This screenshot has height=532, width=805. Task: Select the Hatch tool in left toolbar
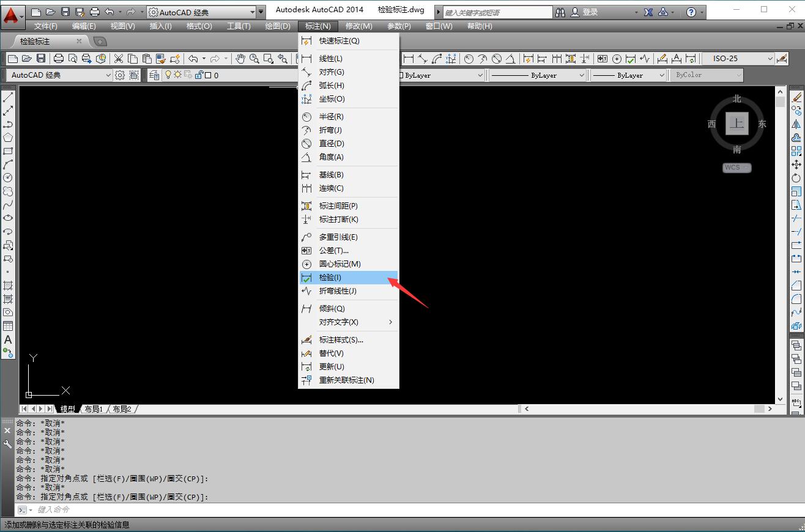8,286
